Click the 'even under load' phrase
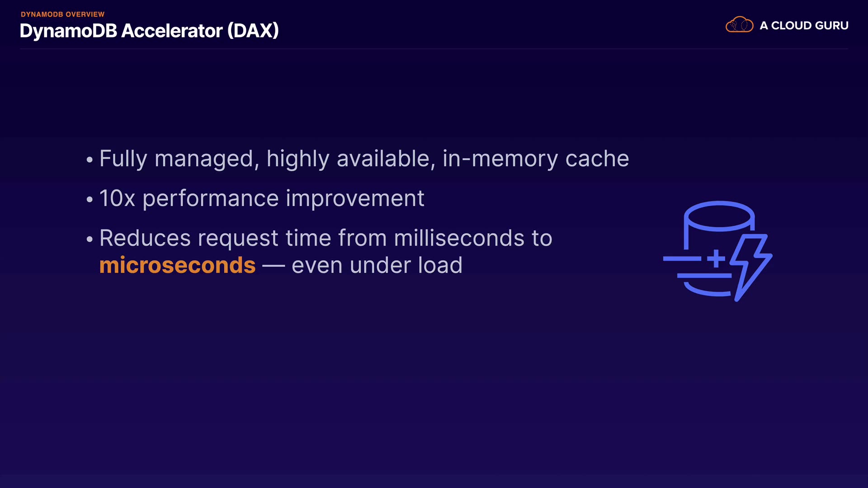 (x=377, y=265)
